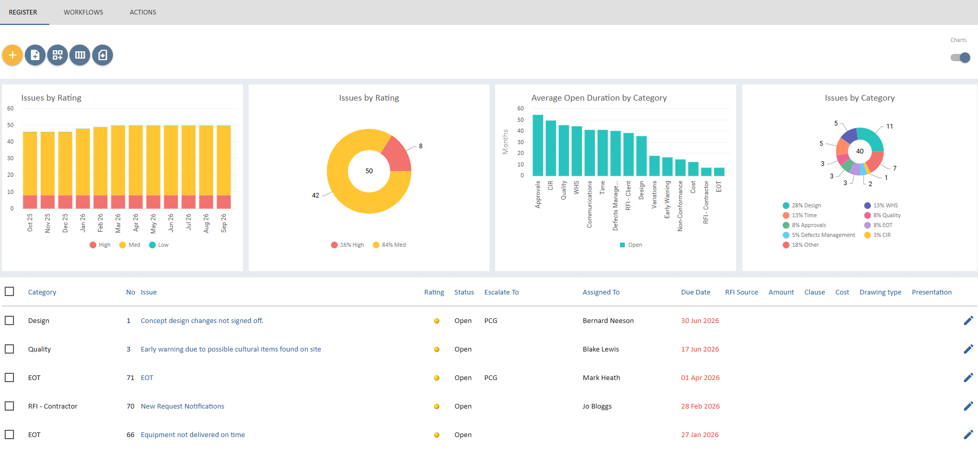Image resolution: width=978 pixels, height=449 pixels.
Task: Click edit pencil for Jo Bloggs row
Action: (x=968, y=406)
